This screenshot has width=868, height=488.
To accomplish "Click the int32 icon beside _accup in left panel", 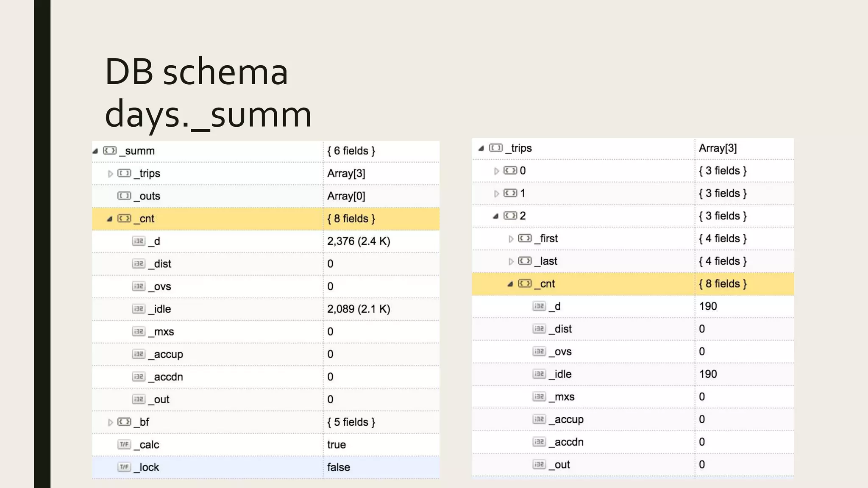I will 139,354.
